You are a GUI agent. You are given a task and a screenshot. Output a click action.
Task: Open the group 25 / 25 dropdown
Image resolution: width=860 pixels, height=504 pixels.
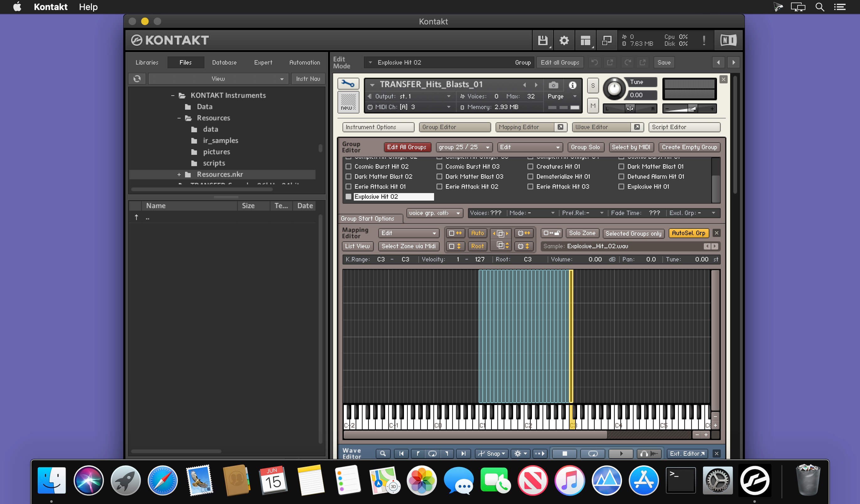(x=464, y=147)
